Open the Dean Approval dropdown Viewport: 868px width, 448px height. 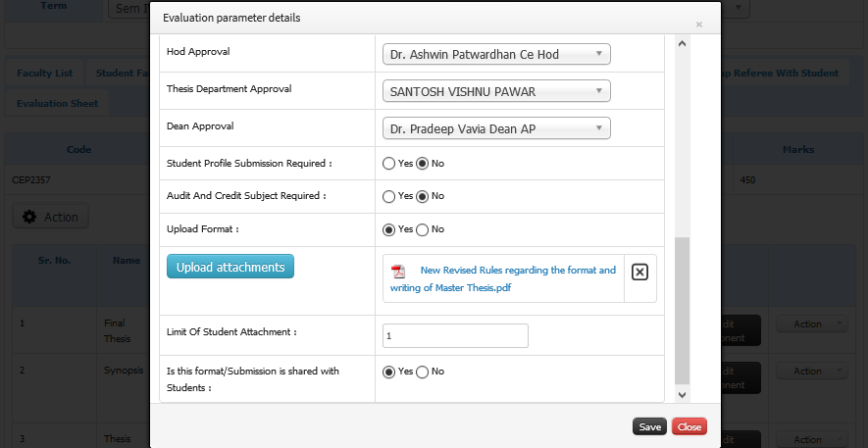tap(496, 128)
